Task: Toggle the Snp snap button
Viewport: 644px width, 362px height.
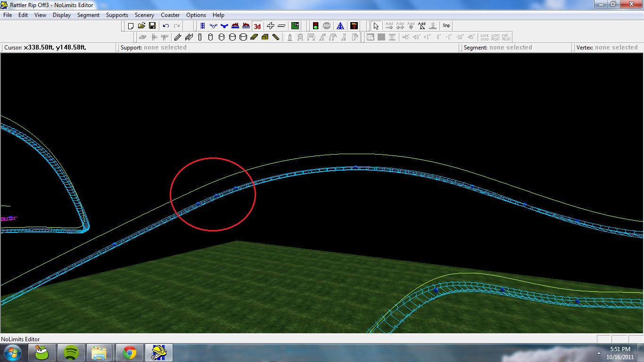Action: (x=446, y=26)
